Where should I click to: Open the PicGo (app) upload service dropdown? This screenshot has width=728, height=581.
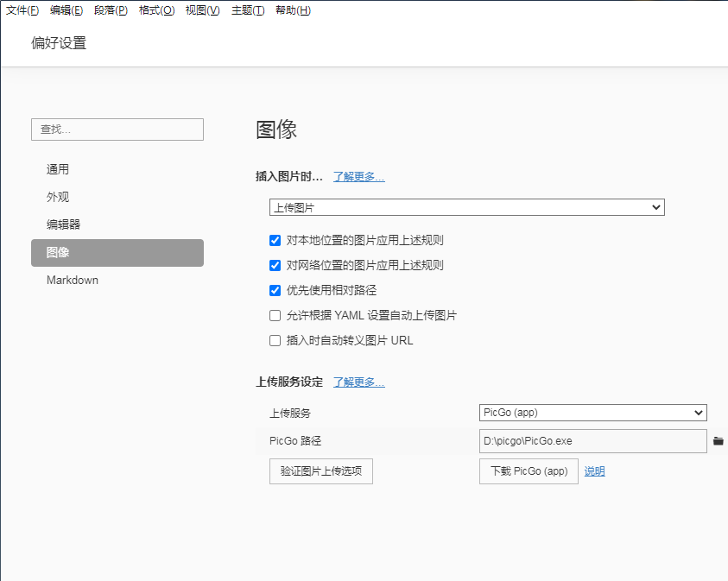(593, 413)
